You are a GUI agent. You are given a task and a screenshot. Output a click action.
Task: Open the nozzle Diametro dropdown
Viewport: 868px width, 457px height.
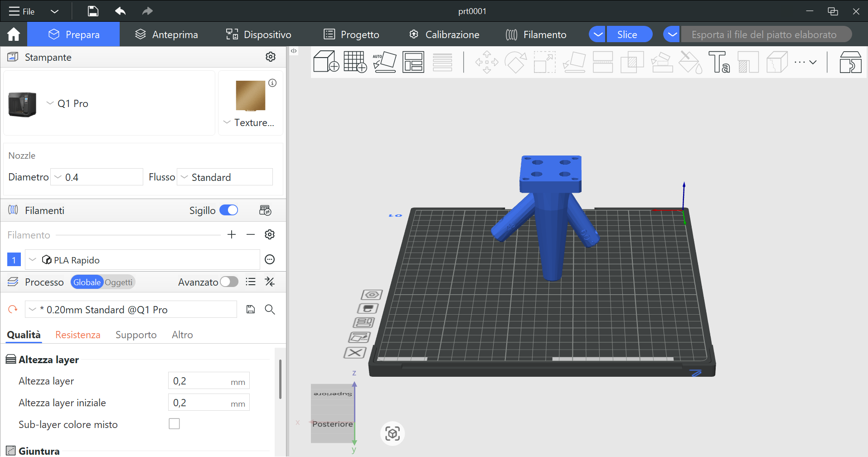click(58, 177)
